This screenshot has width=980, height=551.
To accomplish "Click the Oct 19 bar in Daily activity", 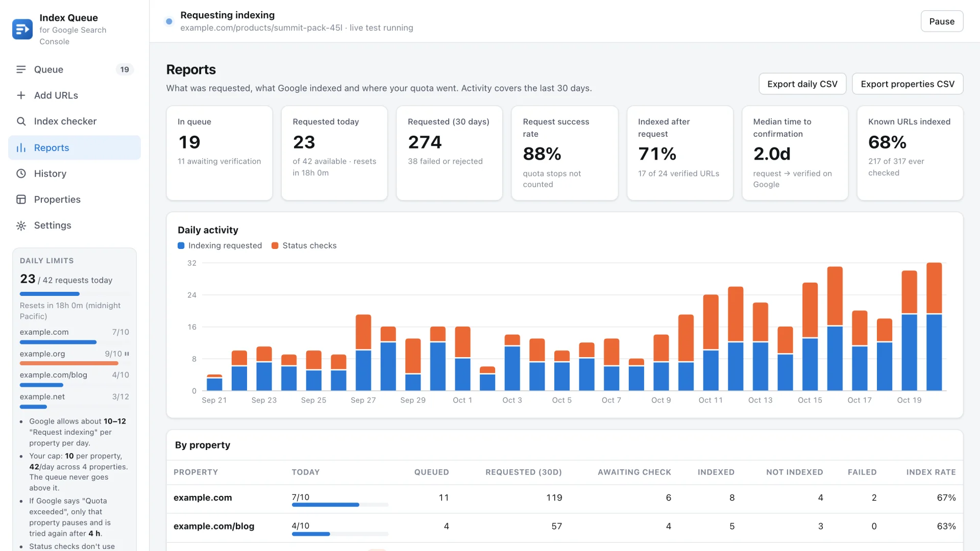I will 910,331.
